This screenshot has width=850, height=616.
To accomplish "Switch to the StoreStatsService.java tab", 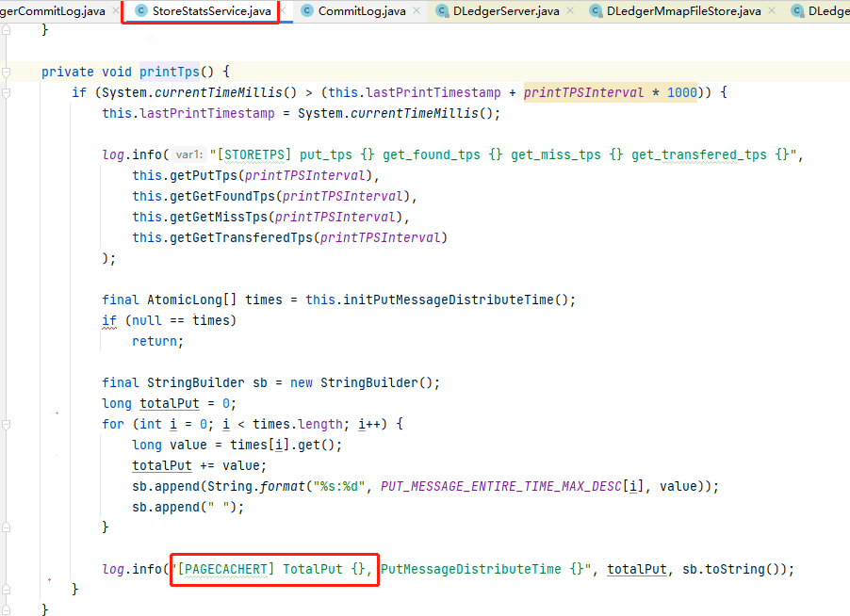I will click(211, 11).
